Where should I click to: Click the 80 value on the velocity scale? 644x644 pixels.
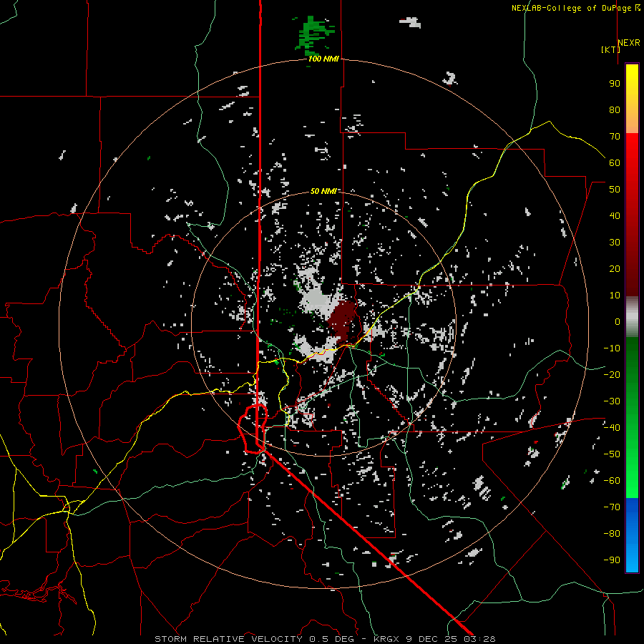click(615, 109)
